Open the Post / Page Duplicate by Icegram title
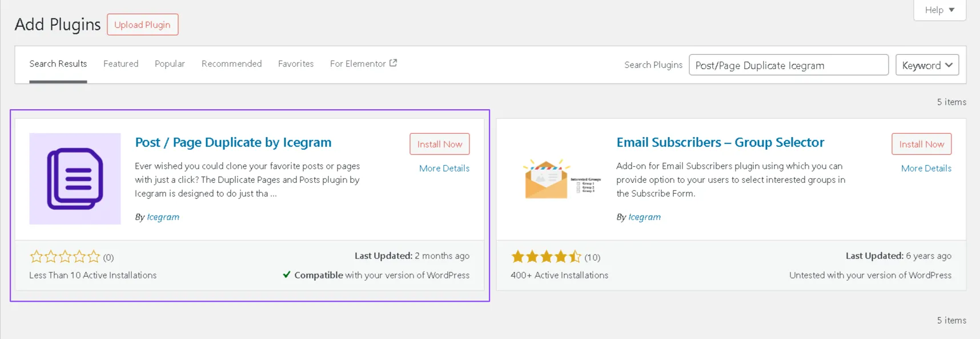The image size is (980, 339). (233, 142)
